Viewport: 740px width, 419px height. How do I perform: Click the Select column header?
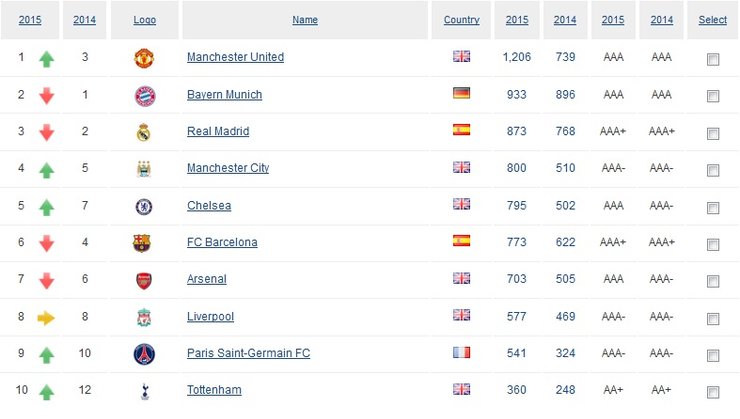coord(713,20)
